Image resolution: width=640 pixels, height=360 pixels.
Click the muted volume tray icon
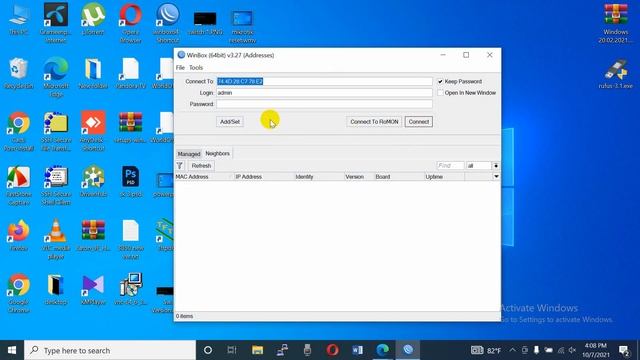coord(572,350)
